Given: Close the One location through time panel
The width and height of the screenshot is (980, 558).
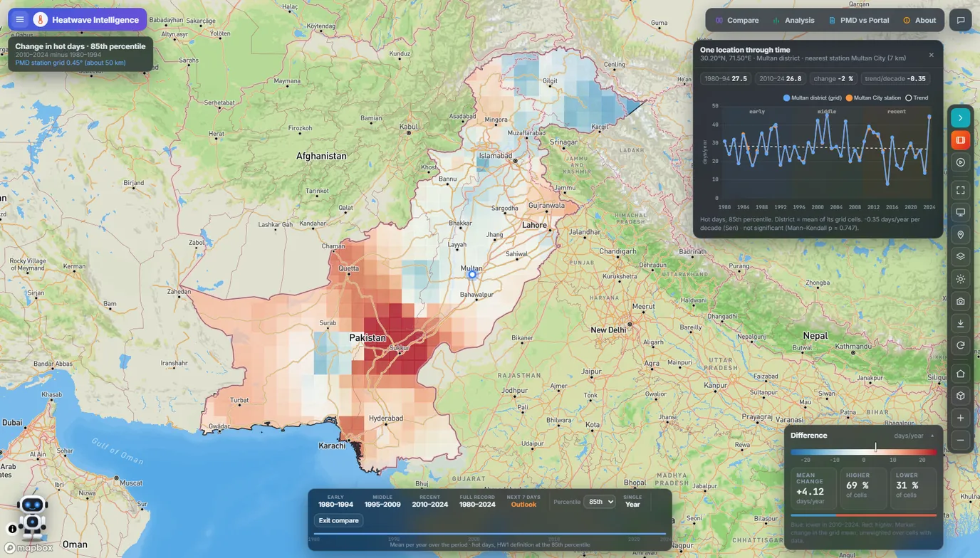Looking at the screenshot, I should tap(931, 55).
